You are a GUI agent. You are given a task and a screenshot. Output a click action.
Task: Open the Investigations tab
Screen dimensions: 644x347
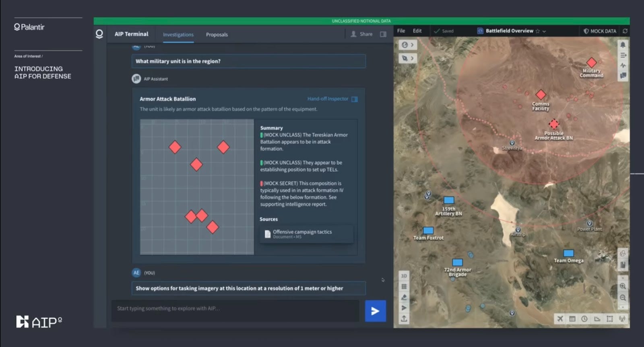[178, 35]
